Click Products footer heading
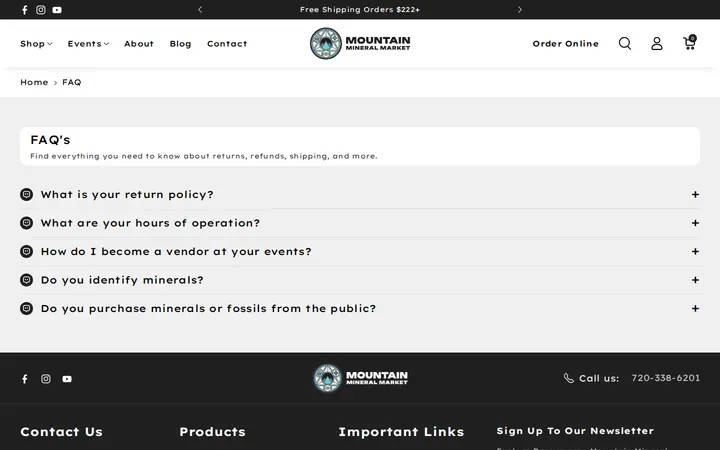This screenshot has height=450, width=720. 213,432
